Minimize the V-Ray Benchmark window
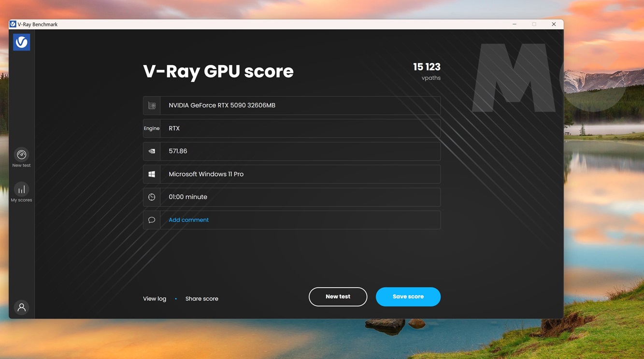 (515, 24)
